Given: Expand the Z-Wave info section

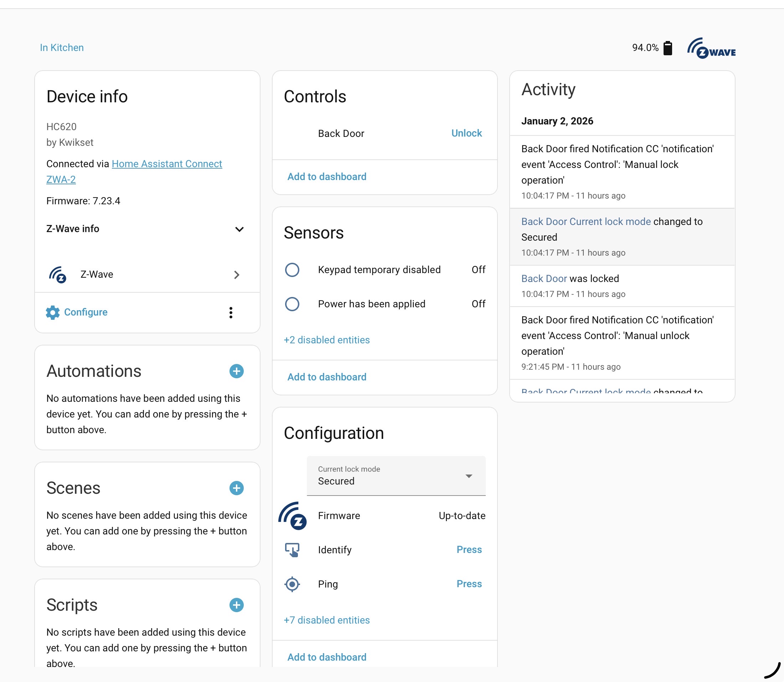Looking at the screenshot, I should click(x=239, y=229).
